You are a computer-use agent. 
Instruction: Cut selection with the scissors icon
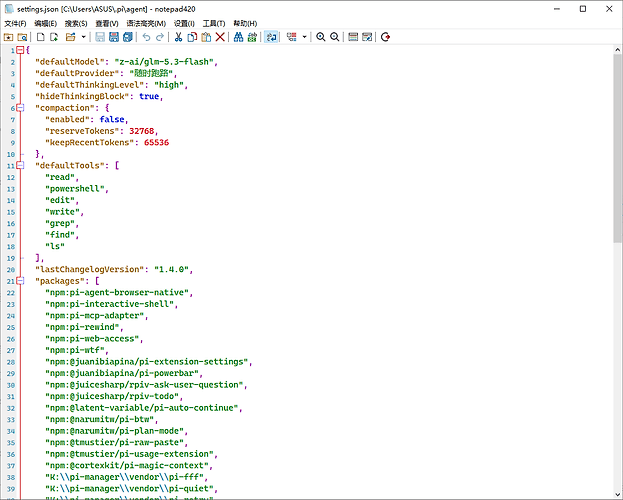tap(178, 37)
